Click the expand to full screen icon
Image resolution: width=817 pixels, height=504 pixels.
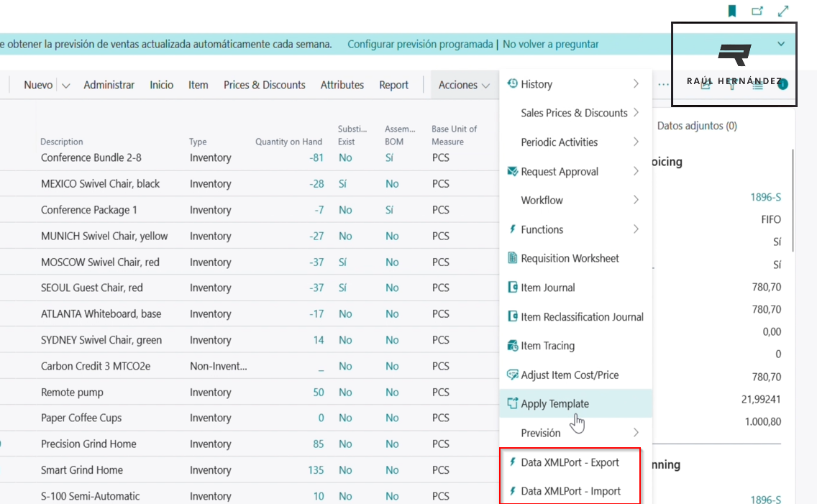click(783, 11)
